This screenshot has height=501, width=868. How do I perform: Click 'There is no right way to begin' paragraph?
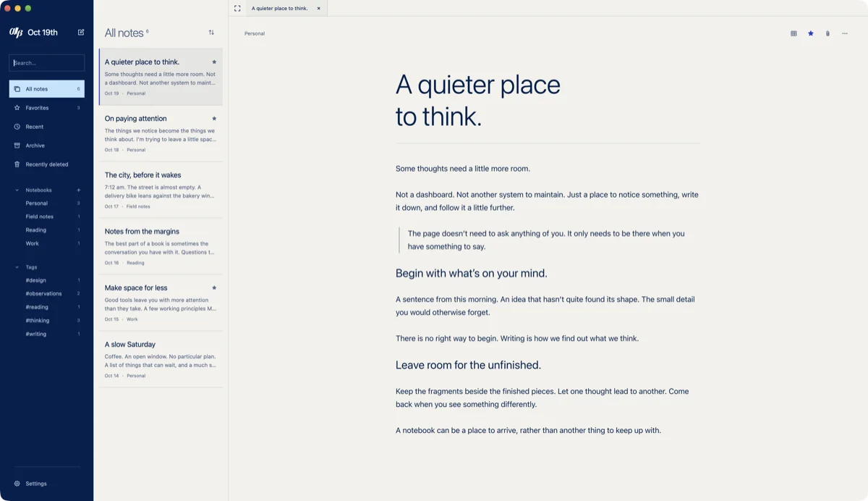pos(517,338)
